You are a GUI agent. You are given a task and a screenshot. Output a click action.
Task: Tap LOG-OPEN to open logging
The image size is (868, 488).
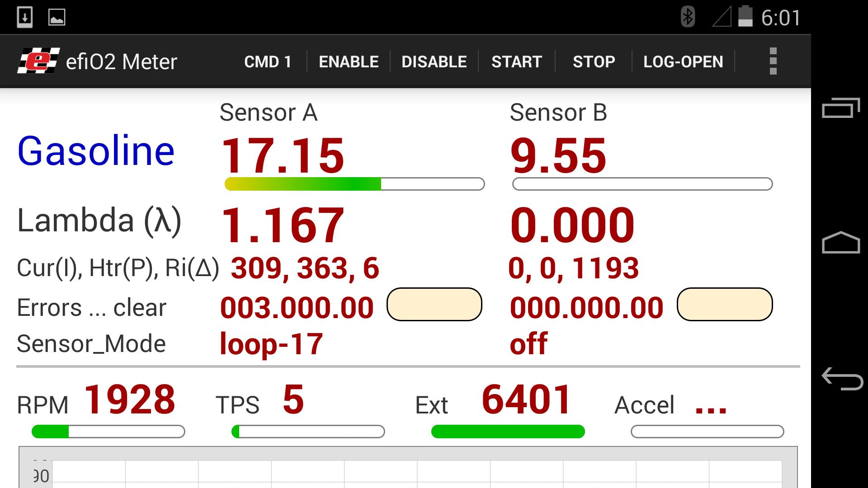(x=683, y=61)
